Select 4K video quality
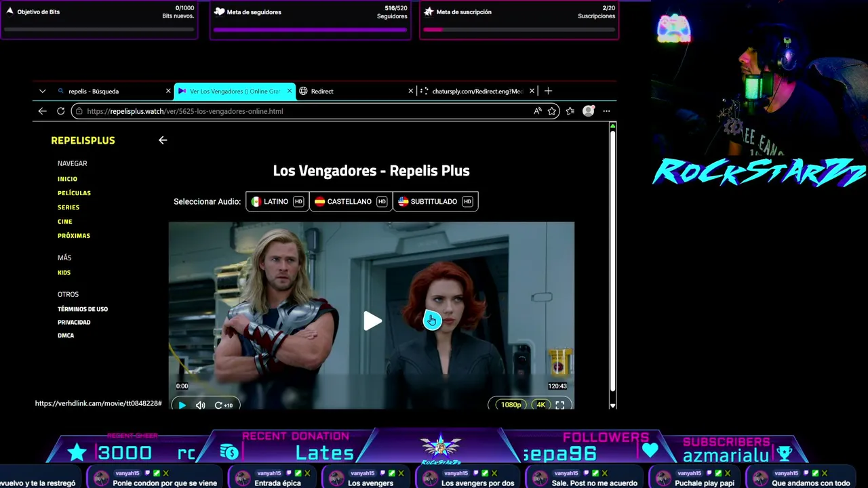The width and height of the screenshot is (868, 488). pyautogui.click(x=540, y=405)
